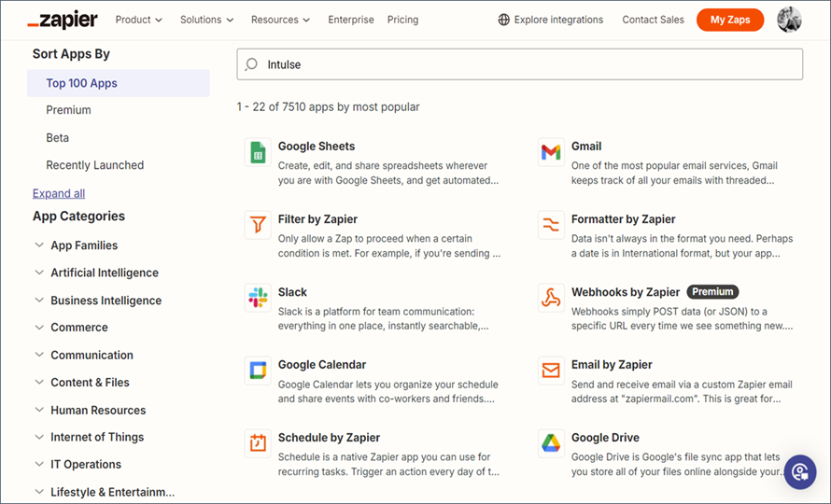Viewport: 831px width, 504px height.
Task: Click the My Zaps button
Action: [x=729, y=20]
